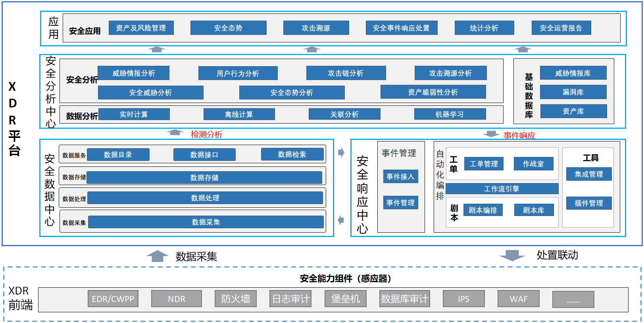Image resolution: width=644 pixels, height=323 pixels.
Task: Click the 攻击链分析 box
Action: [x=346, y=73]
